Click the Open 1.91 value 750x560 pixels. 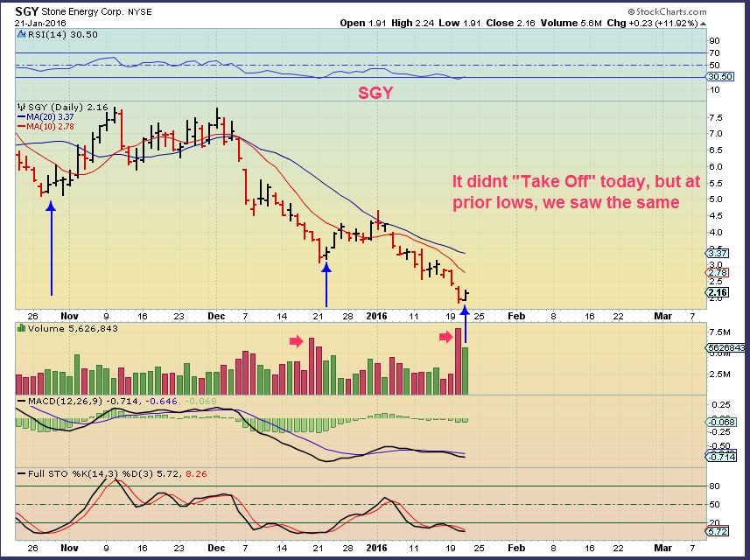tap(362, 23)
